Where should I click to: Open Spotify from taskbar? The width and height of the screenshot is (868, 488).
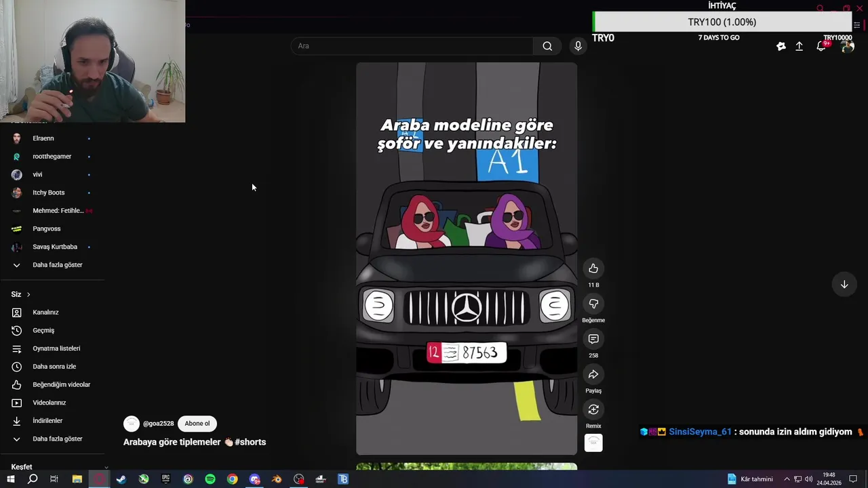[210, 479]
